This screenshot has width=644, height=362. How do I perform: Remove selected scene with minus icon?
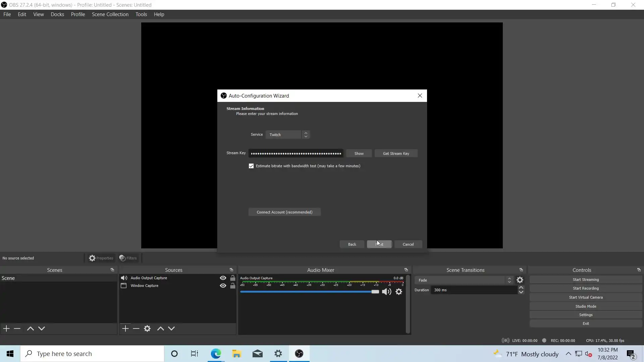[17, 328]
